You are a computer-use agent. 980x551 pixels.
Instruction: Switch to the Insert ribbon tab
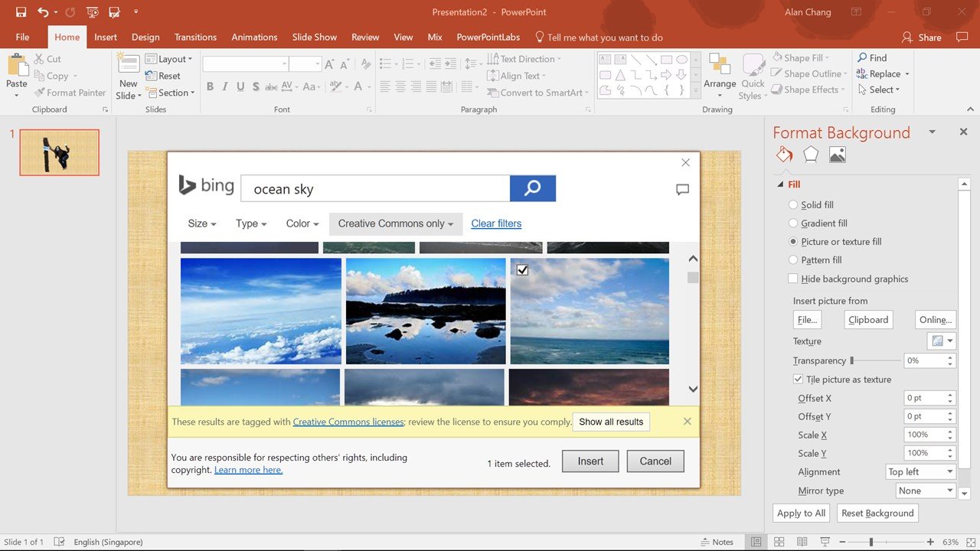coord(106,37)
